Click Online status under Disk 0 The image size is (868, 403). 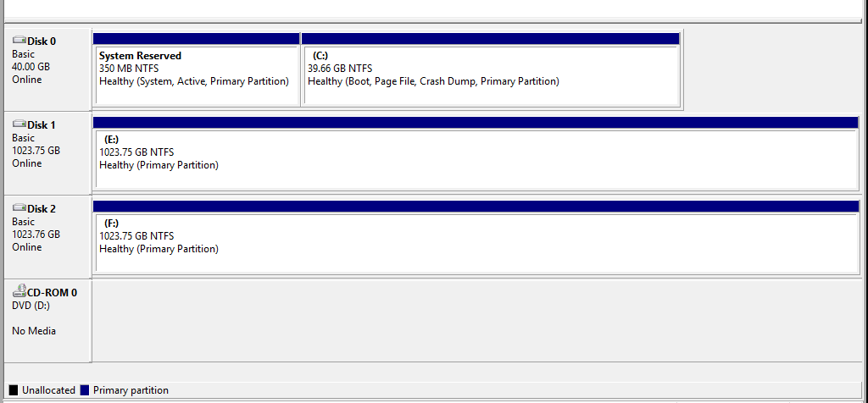click(26, 80)
